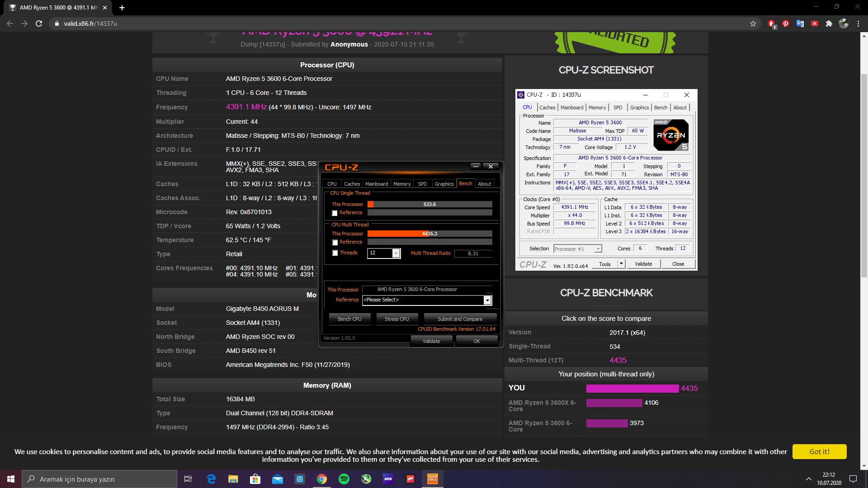Open Chrome three-dot menu
This screenshot has width=868, height=488.
point(858,23)
